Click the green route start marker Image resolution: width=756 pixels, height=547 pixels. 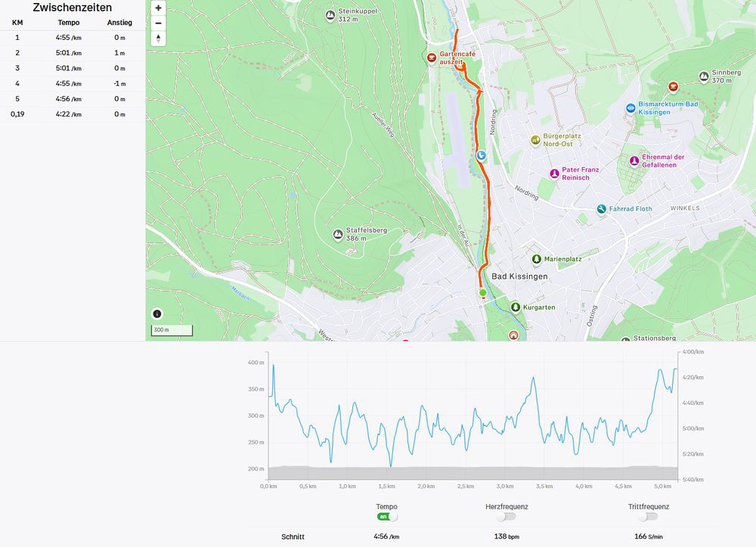point(482,292)
